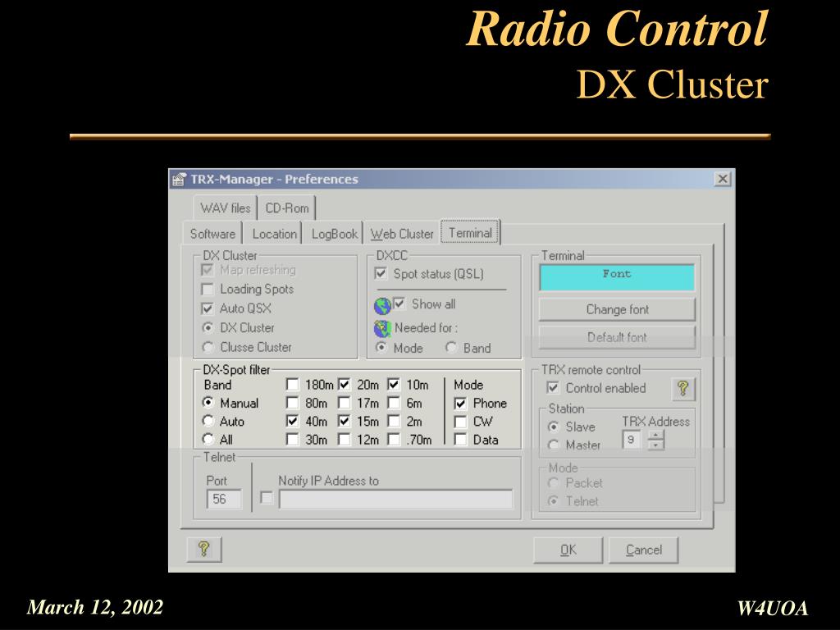Check the 80m band checkbox
Viewport: 840px width, 630px height.
click(x=293, y=403)
